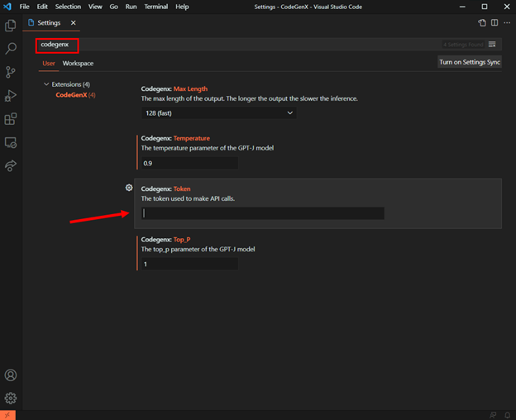
Task: Open the Remote Explorer view
Action: pyautogui.click(x=11, y=142)
